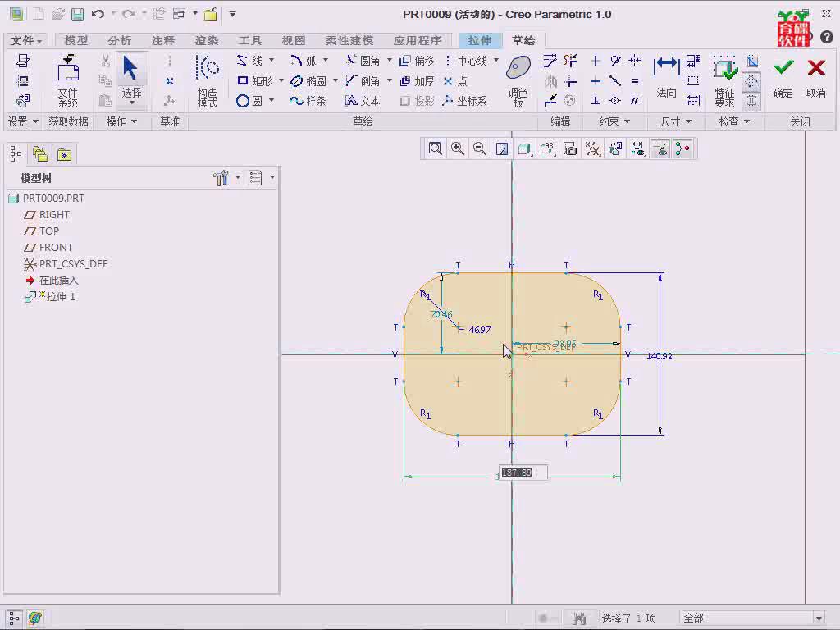Select the 法向 normal dimension tool
840x630 pixels.
[x=666, y=78]
